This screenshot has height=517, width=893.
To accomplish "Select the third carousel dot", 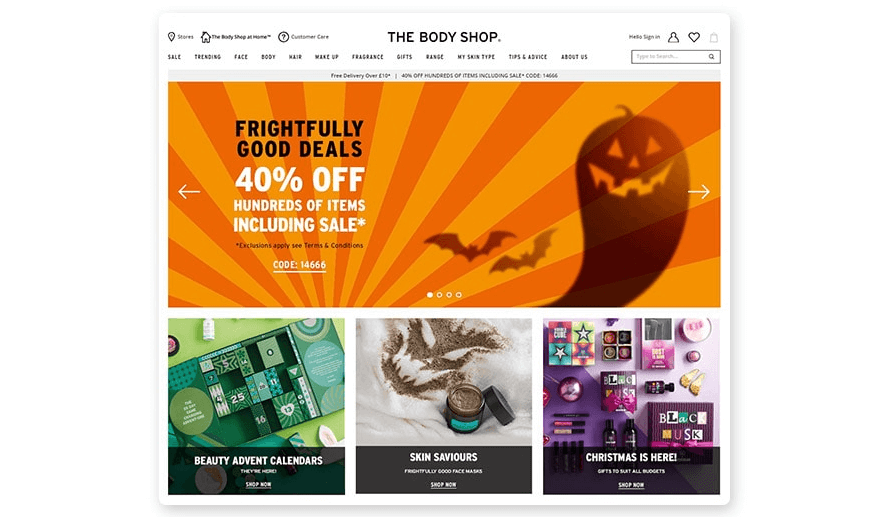I will [449, 295].
